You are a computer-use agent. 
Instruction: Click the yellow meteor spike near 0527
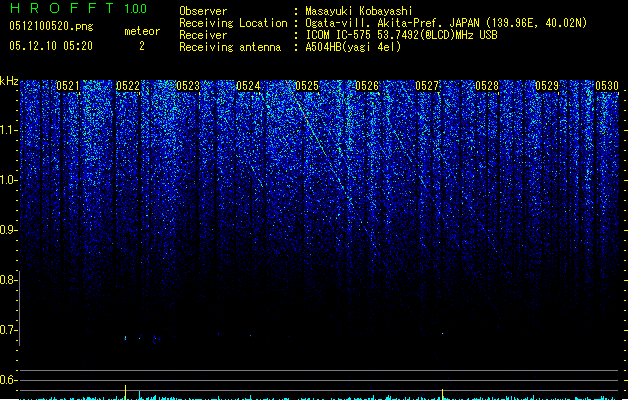coord(442,394)
